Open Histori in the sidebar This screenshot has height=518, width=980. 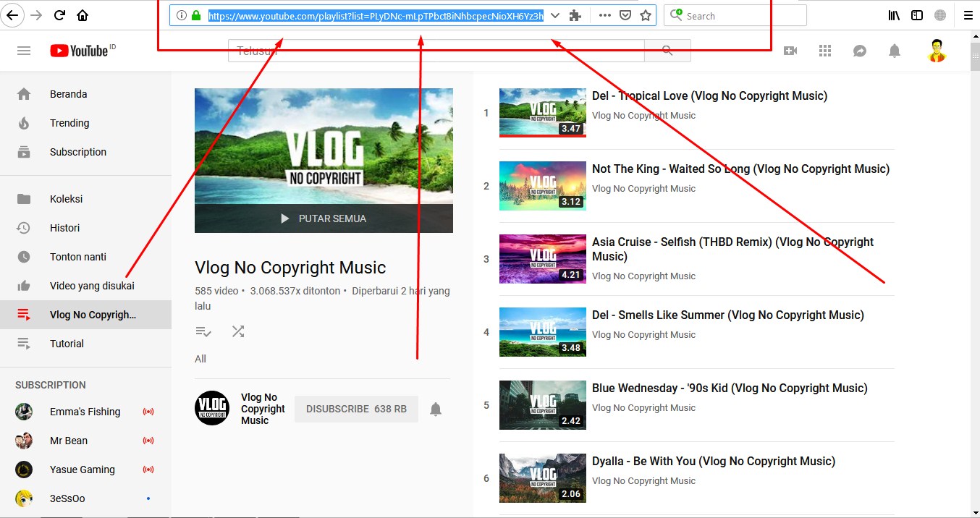point(85,228)
